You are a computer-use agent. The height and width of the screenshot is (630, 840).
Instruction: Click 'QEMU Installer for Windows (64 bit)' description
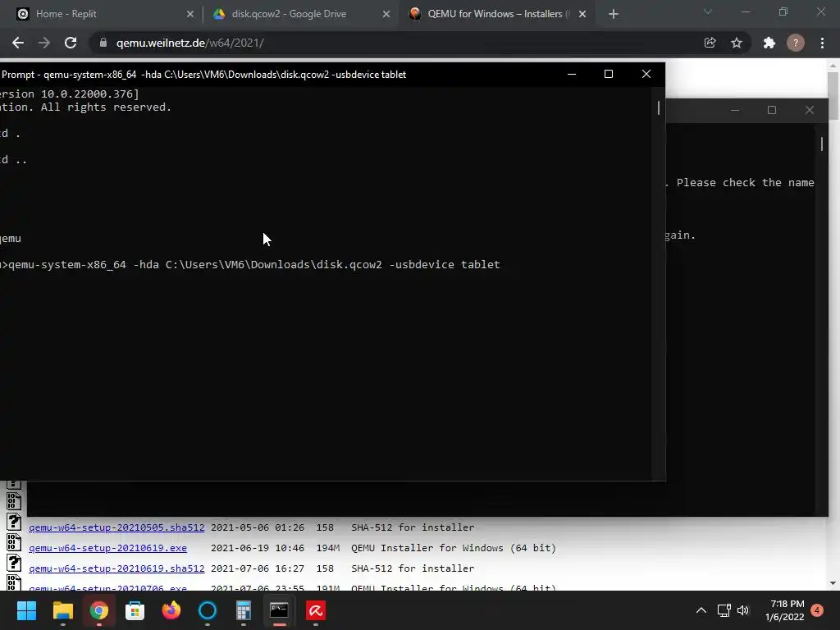pyautogui.click(x=453, y=548)
